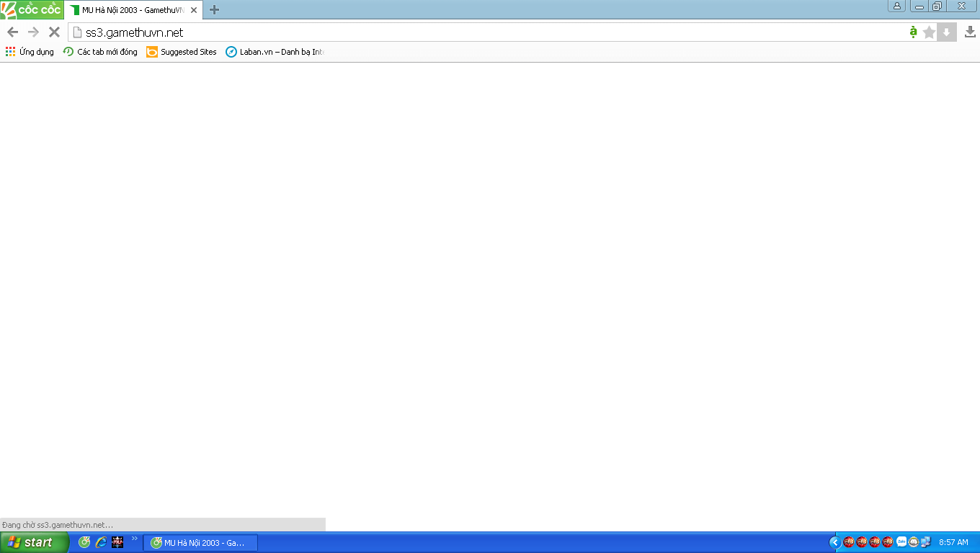
Task: Open the white character face tray icon
Action: coord(914,542)
